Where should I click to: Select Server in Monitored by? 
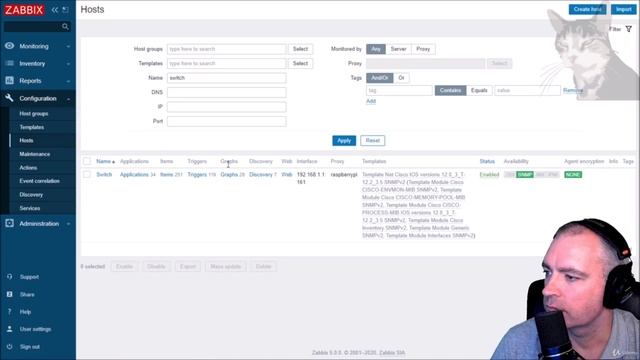click(398, 49)
